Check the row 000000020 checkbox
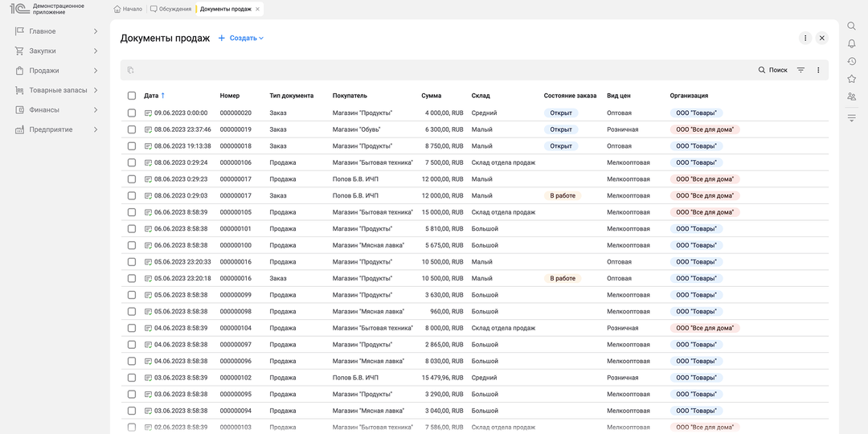The height and width of the screenshot is (434, 868). (x=132, y=113)
